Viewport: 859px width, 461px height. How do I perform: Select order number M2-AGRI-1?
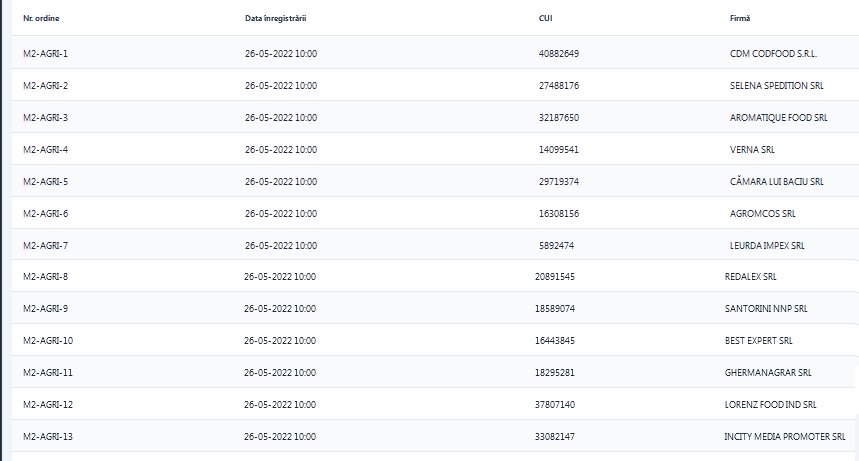[45, 53]
